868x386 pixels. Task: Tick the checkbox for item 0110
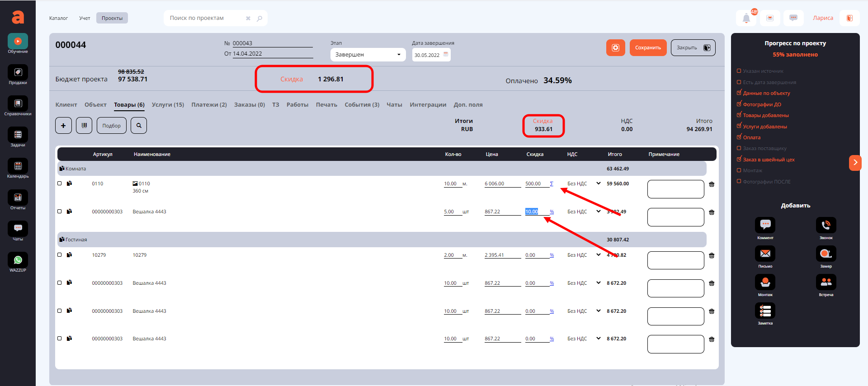(x=60, y=184)
